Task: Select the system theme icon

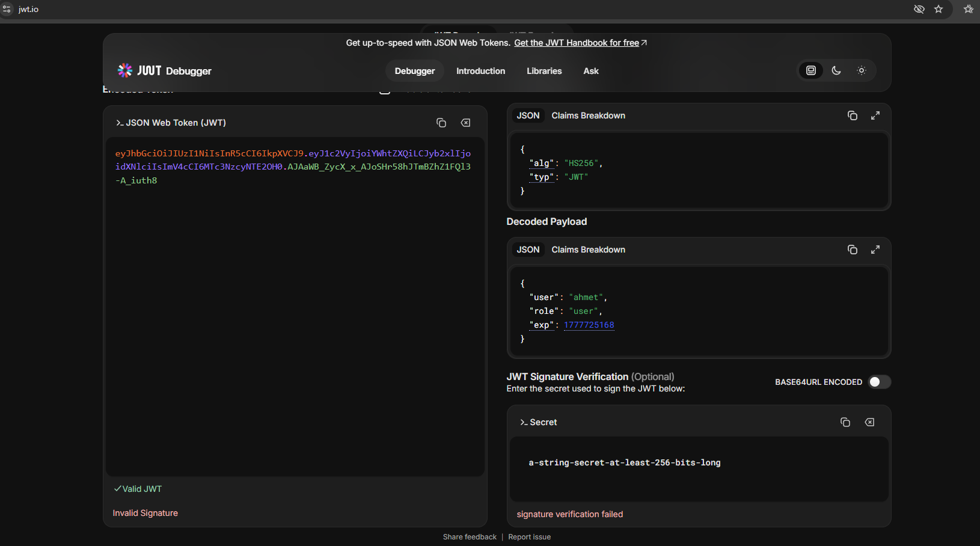Action: 811,70
